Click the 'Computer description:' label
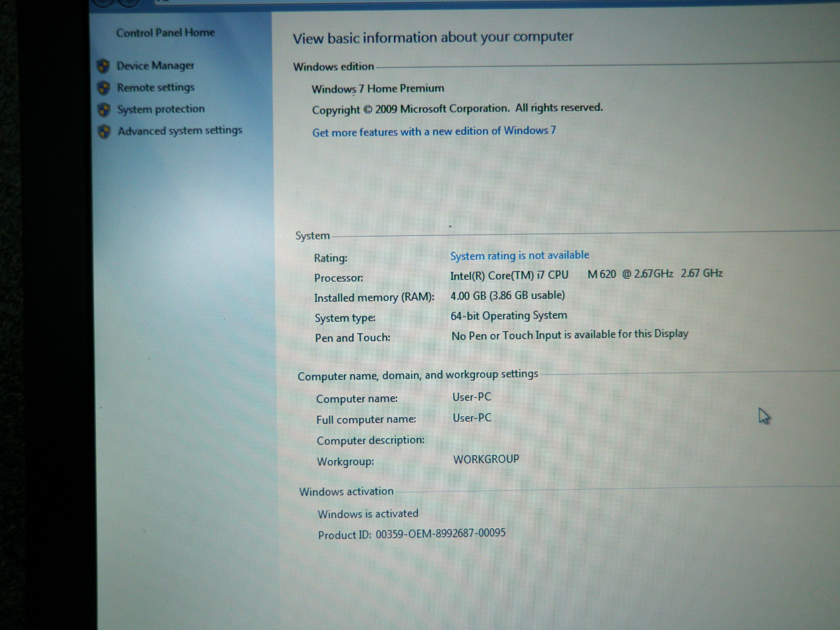 click(371, 440)
